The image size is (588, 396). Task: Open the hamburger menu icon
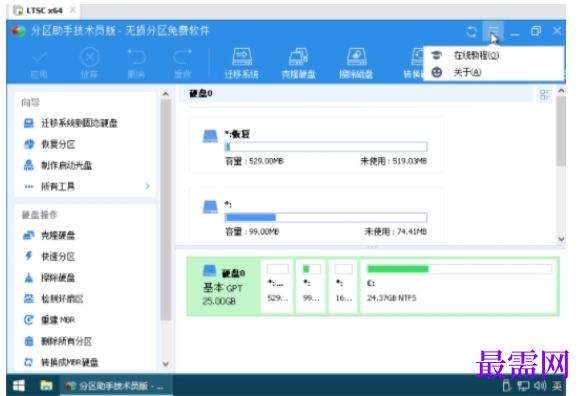pyautogui.click(x=493, y=31)
